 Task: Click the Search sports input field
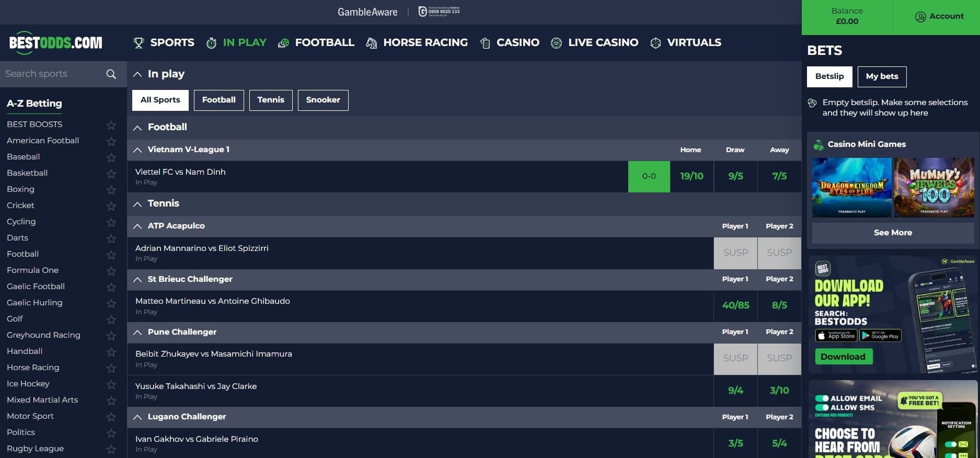click(x=52, y=74)
